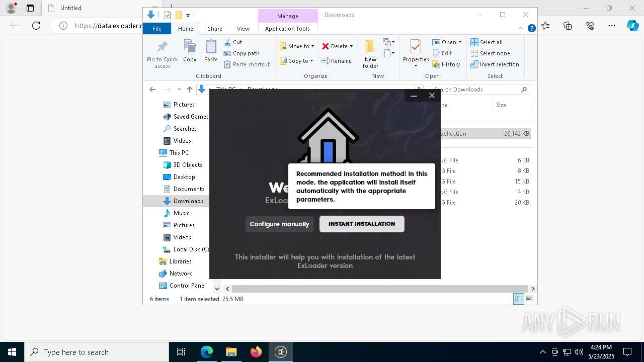Click Copy path in the ribbon
Image resolution: width=644 pixels, height=362 pixels.
pyautogui.click(x=242, y=53)
